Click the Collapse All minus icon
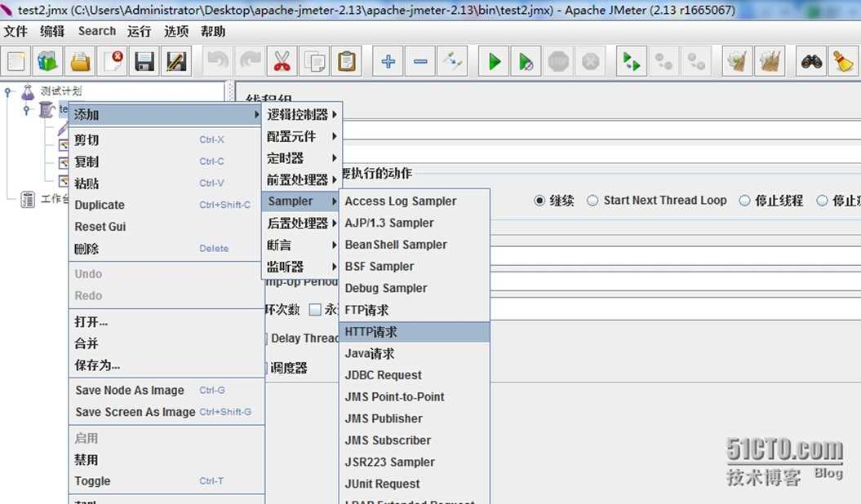Viewport: 861px width, 504px height. pos(420,61)
